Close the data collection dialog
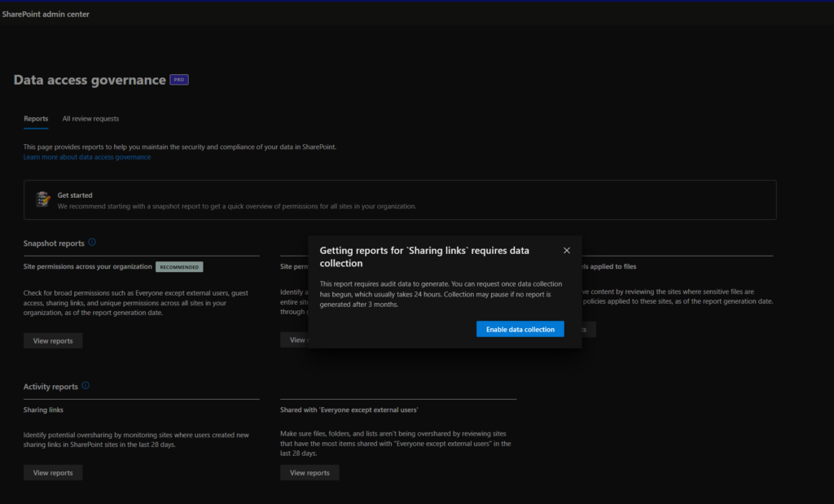The height and width of the screenshot is (504, 834). [x=567, y=251]
